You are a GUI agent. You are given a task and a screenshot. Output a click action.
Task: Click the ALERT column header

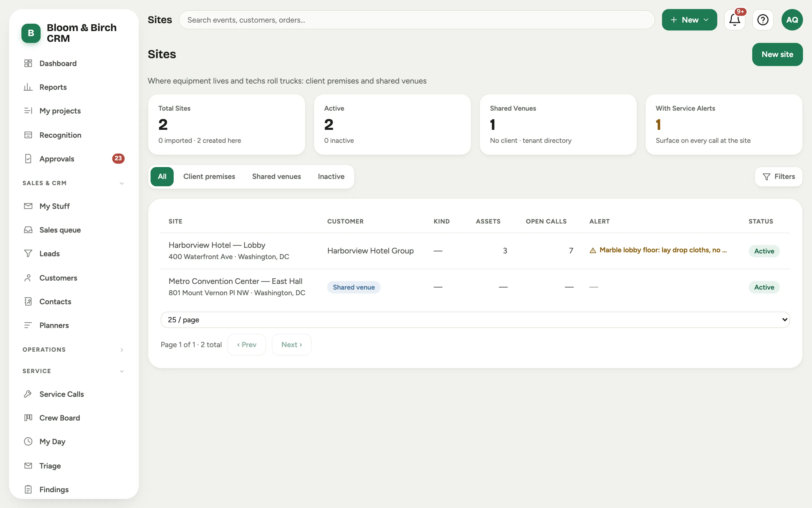click(600, 222)
